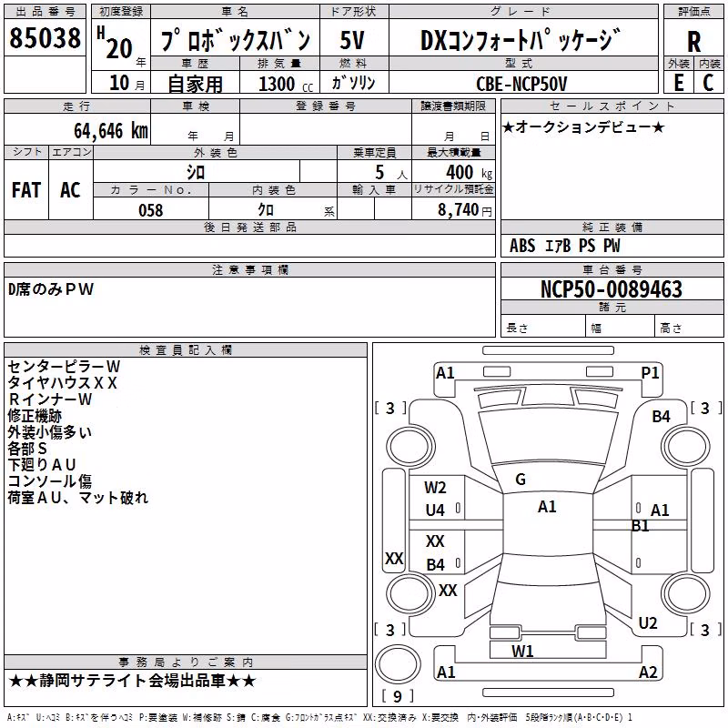Click the damage code legend line

(x=320, y=717)
